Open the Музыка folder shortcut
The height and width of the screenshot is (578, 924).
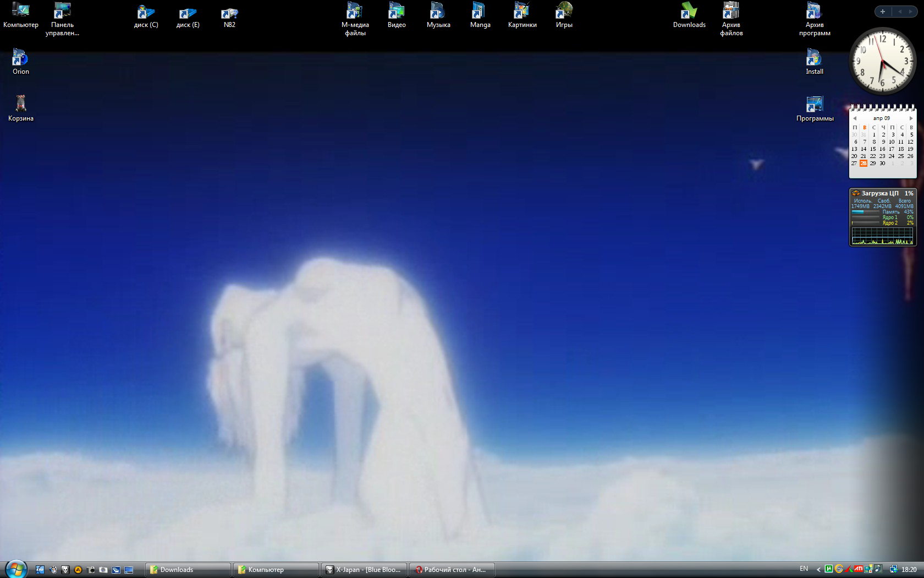(438, 15)
